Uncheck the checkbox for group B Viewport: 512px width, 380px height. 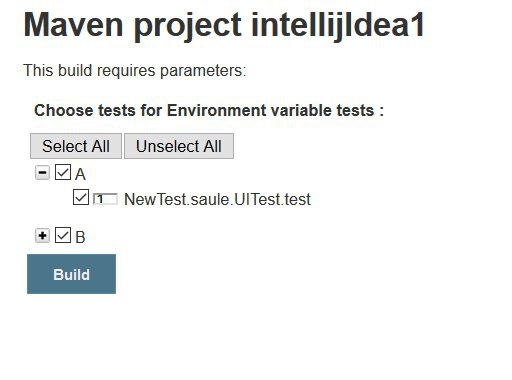tap(63, 235)
